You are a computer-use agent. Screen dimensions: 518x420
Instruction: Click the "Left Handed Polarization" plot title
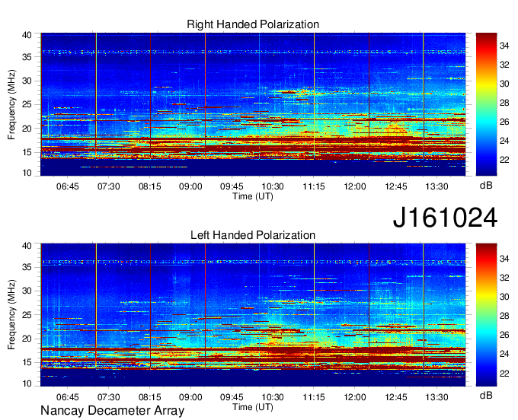[x=253, y=235]
